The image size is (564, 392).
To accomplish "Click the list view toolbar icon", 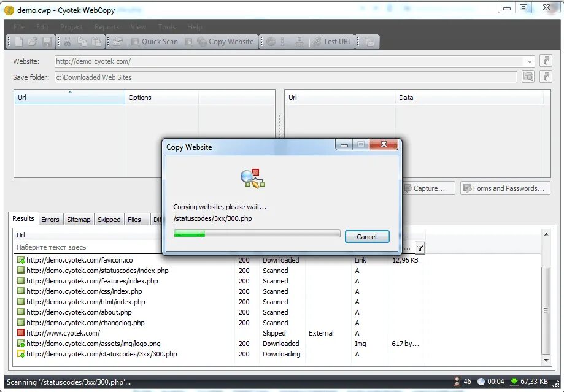I will [285, 42].
